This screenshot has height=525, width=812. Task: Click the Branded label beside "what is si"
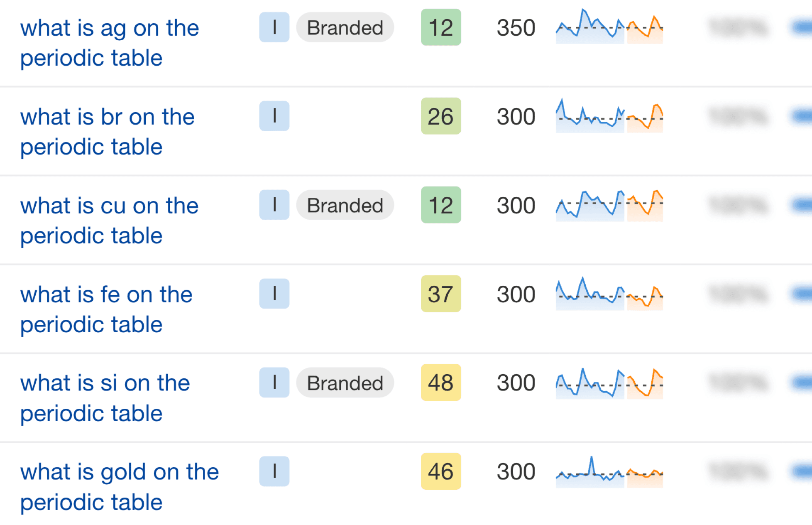tap(345, 383)
